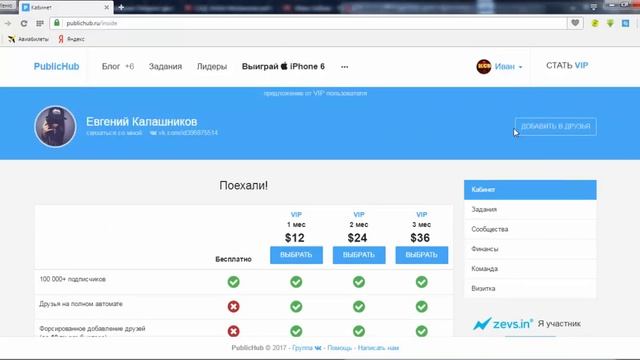The image size is (640, 360).
Task: Click the Иван user avatar
Action: point(484,66)
